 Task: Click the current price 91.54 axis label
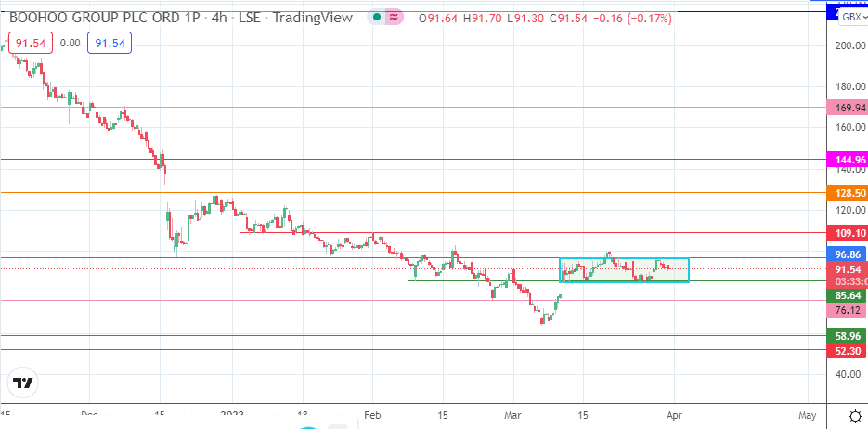847,269
